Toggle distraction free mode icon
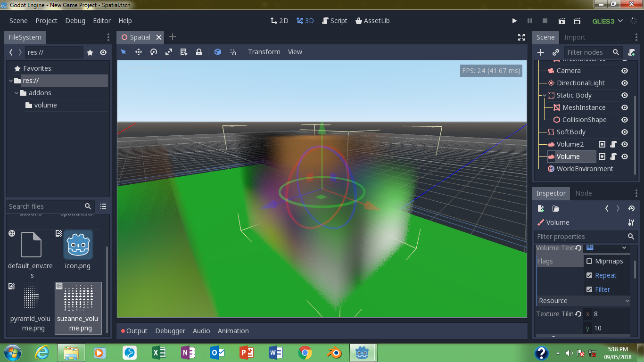The height and width of the screenshot is (362, 644). pos(521,37)
